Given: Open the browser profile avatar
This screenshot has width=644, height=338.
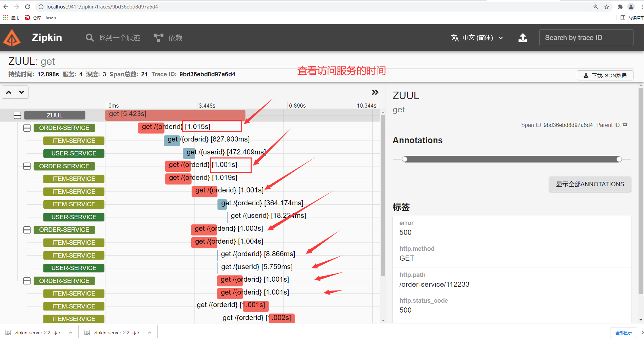Looking at the screenshot, I should 631,7.
